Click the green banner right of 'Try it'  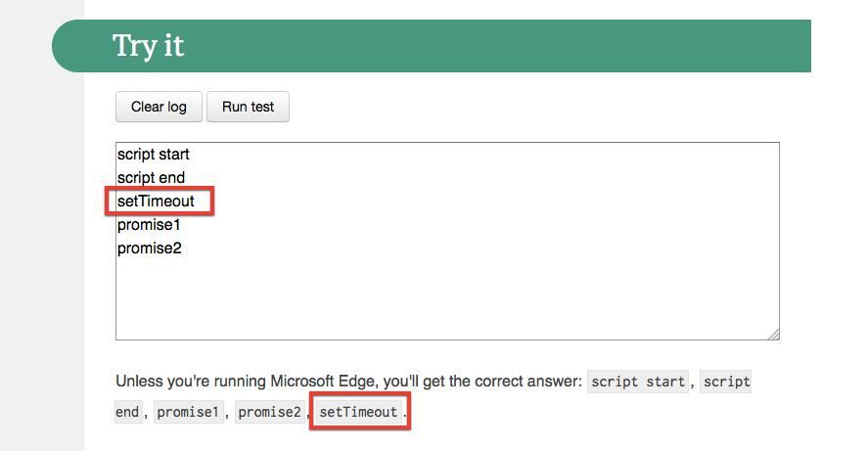pos(489,46)
